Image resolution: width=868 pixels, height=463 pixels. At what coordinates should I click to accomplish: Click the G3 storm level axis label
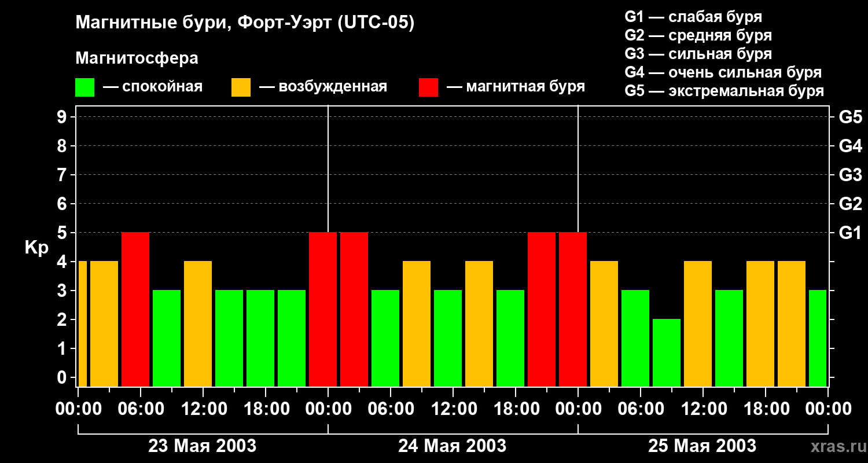tap(850, 175)
